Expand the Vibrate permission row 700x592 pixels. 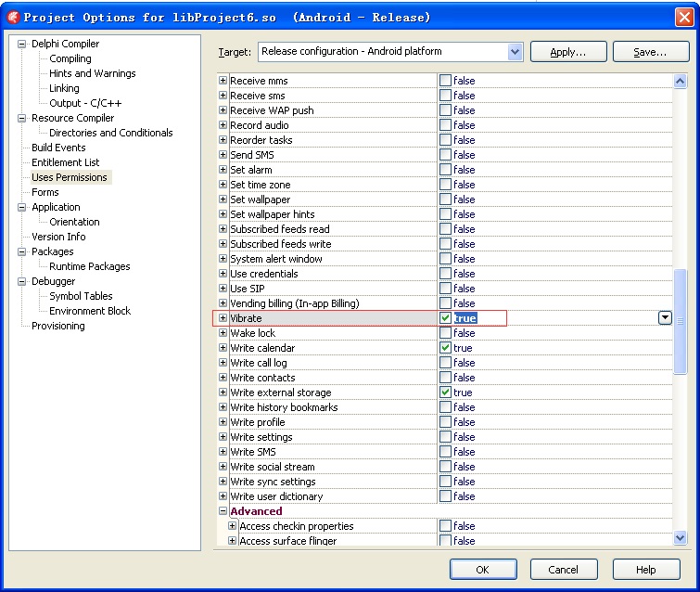point(223,318)
